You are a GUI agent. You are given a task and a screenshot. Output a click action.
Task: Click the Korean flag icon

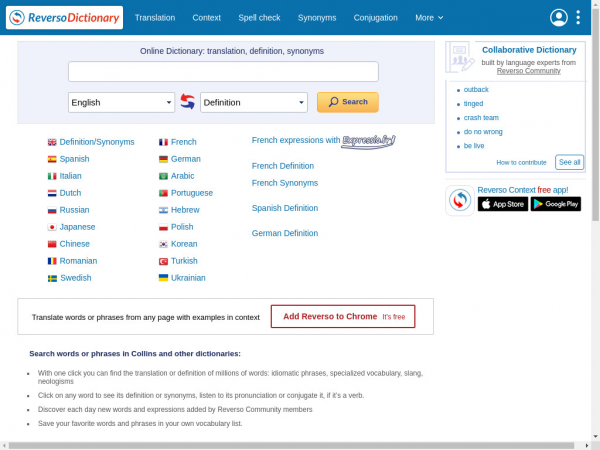163,244
